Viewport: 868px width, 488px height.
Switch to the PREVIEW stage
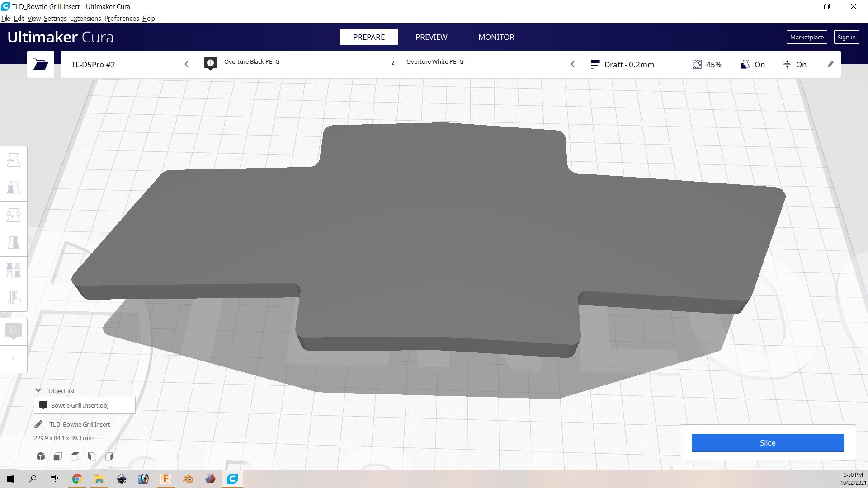pyautogui.click(x=431, y=37)
